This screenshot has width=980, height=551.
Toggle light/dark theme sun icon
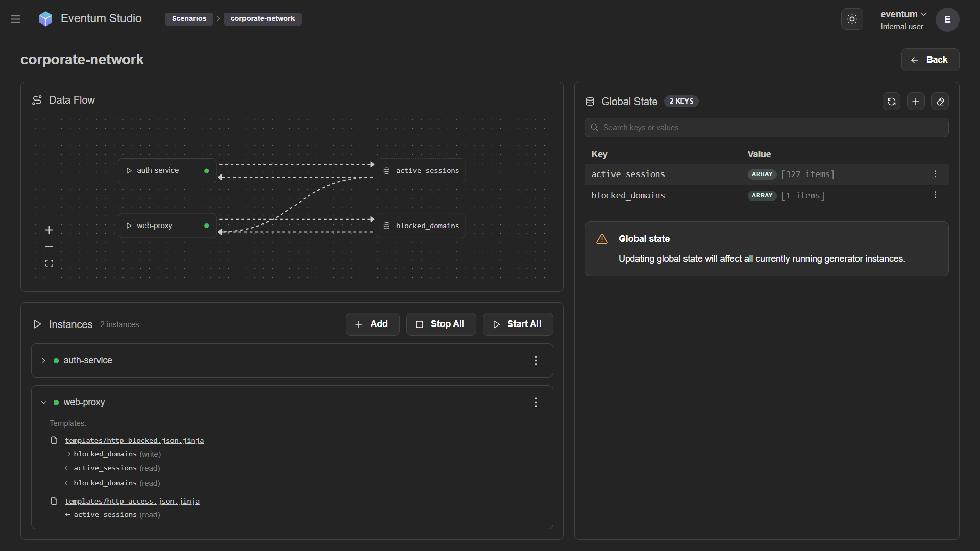tap(852, 19)
